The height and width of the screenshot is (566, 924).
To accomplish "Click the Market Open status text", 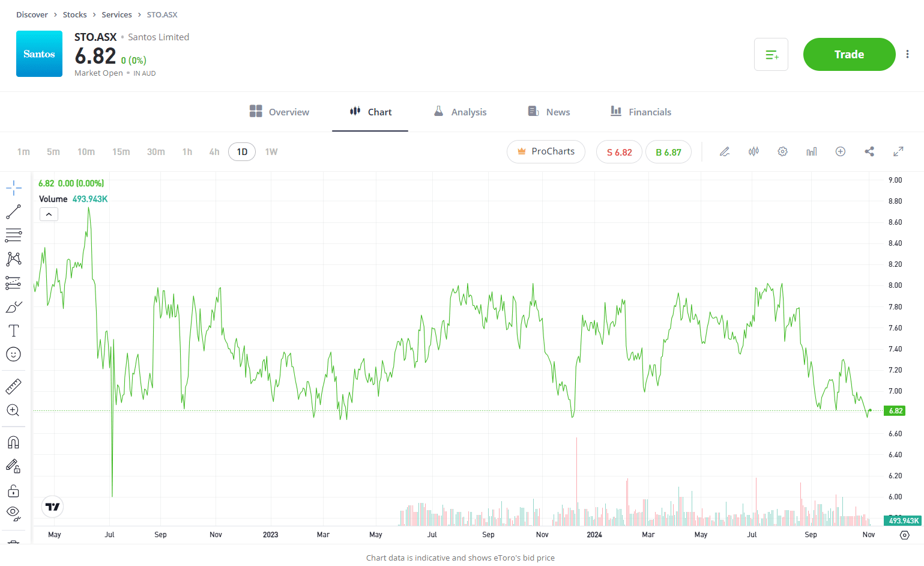I will click(98, 73).
